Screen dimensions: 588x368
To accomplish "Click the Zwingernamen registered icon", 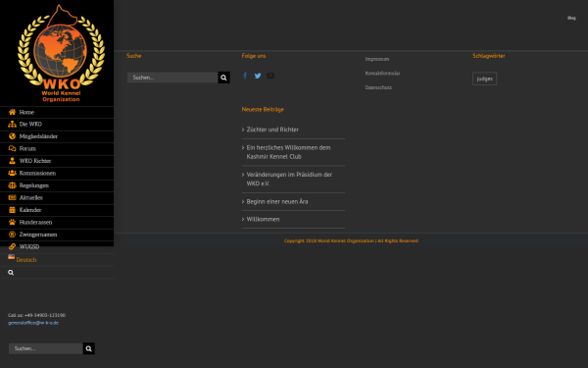I will [x=12, y=235].
